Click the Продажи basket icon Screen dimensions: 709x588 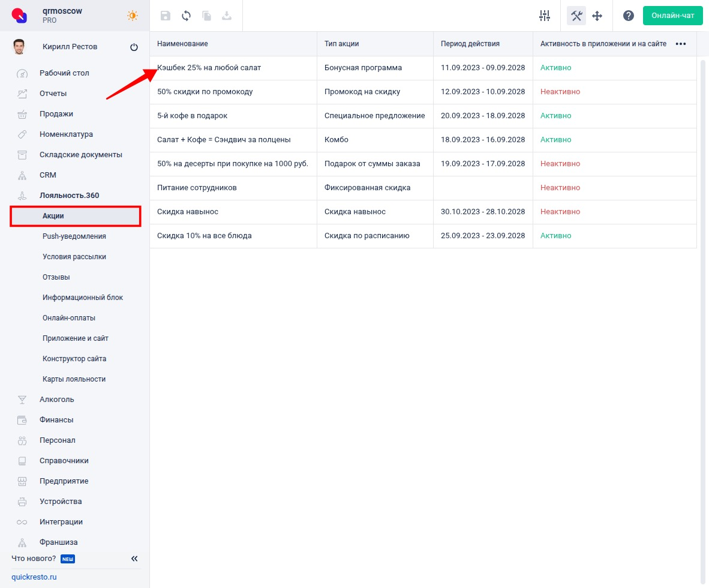click(22, 114)
